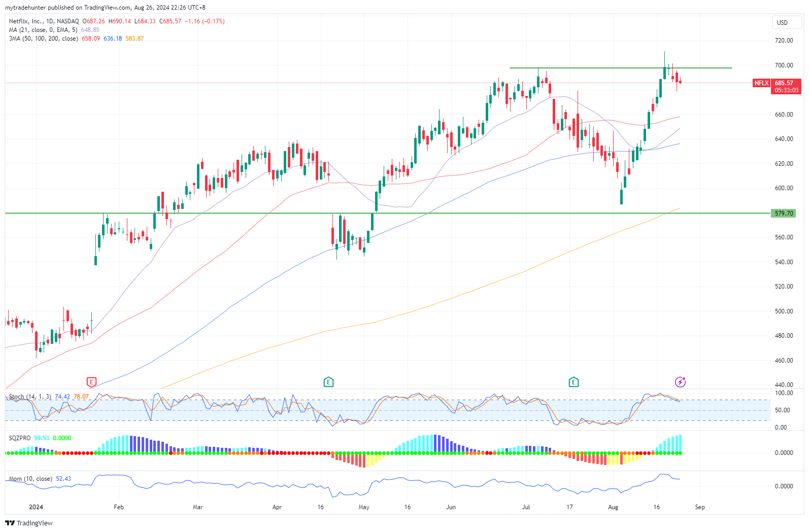Viewport: 809px width, 532px height.
Task: Click the 52.43 momentum value
Action: coord(63,479)
